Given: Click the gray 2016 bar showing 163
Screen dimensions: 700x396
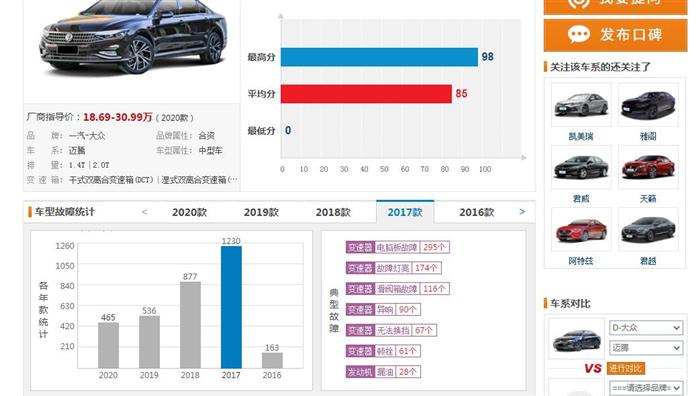Looking at the screenshot, I should click(272, 361).
